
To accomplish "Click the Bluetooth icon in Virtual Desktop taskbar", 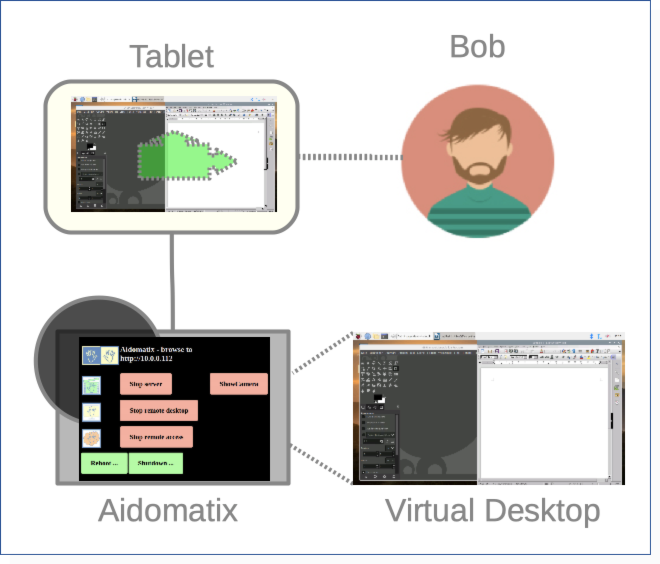I will tap(591, 336).
